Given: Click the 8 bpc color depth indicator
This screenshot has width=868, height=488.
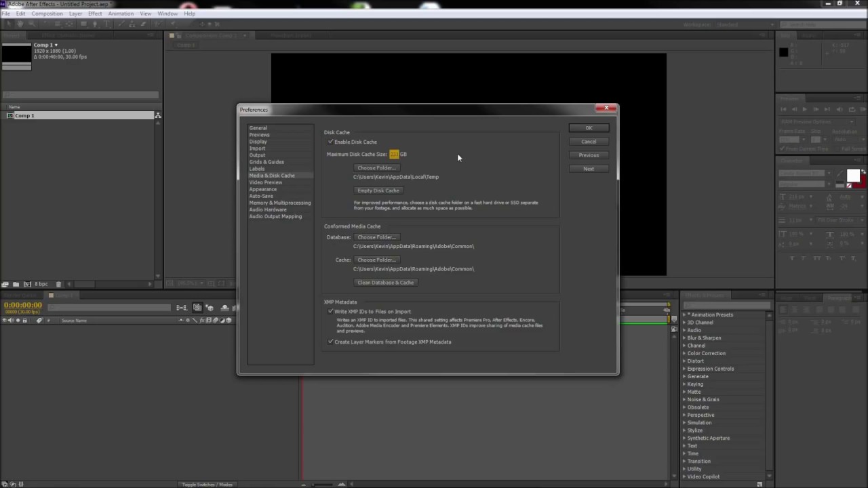Looking at the screenshot, I should [41, 284].
